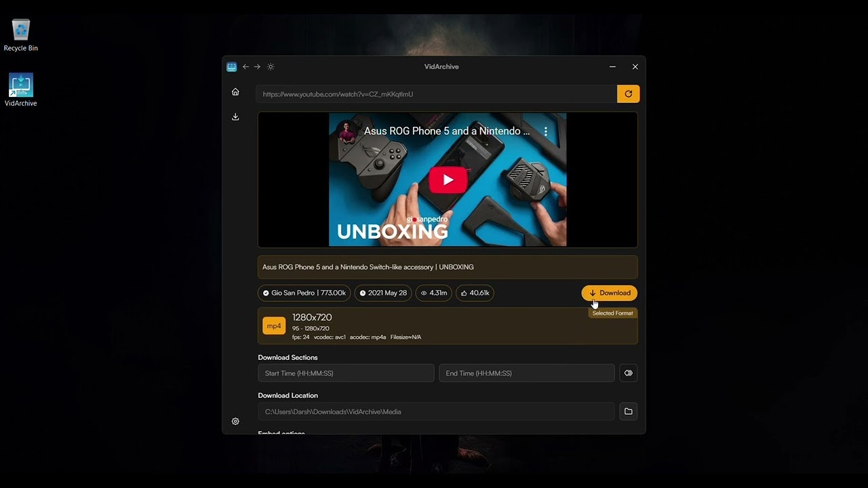Screen dimensions: 868x488
Task: Click the Start Time field
Action: tap(346, 373)
